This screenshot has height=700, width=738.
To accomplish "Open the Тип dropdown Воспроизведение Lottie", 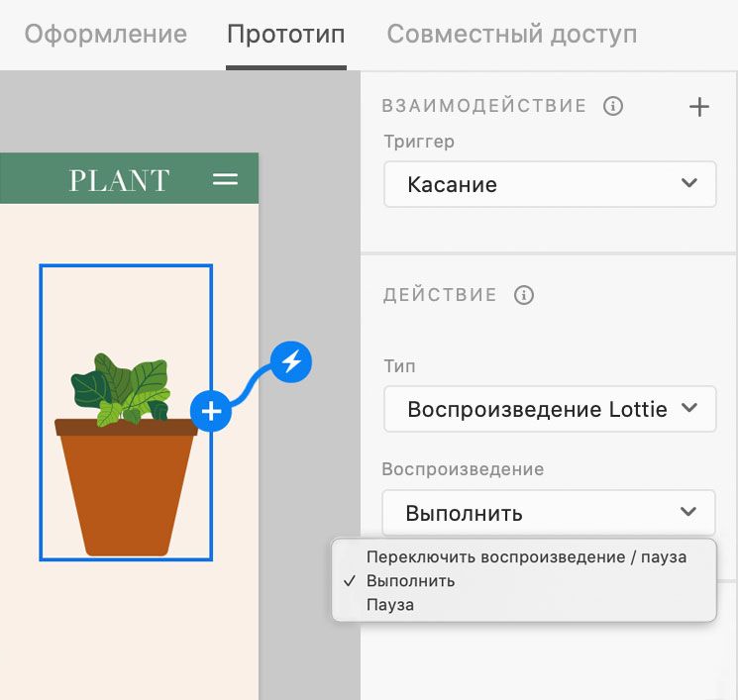I will click(x=550, y=409).
